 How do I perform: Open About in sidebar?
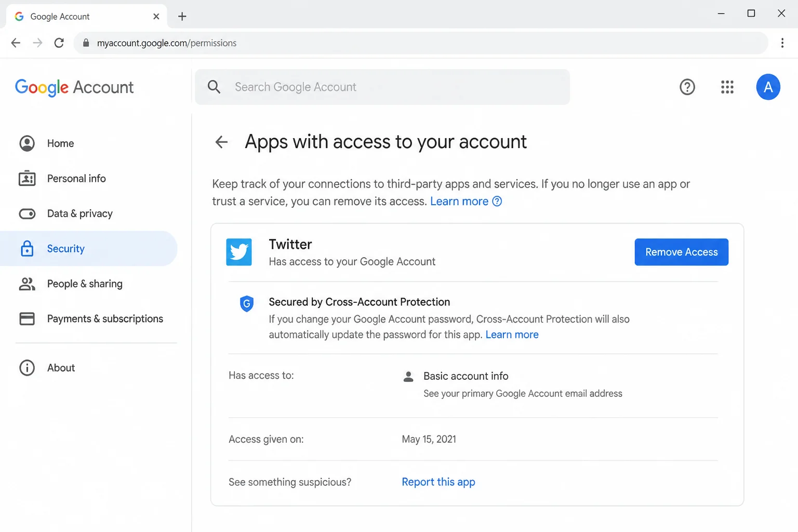88,368
